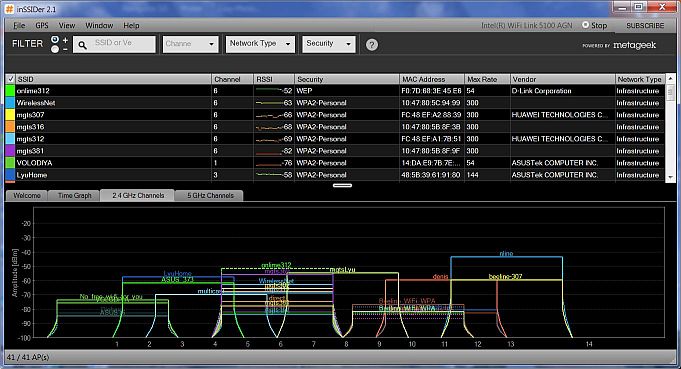Viewport: 681px width, 369px height.
Task: Click the search magnifier icon in filter box
Action: [x=83, y=44]
